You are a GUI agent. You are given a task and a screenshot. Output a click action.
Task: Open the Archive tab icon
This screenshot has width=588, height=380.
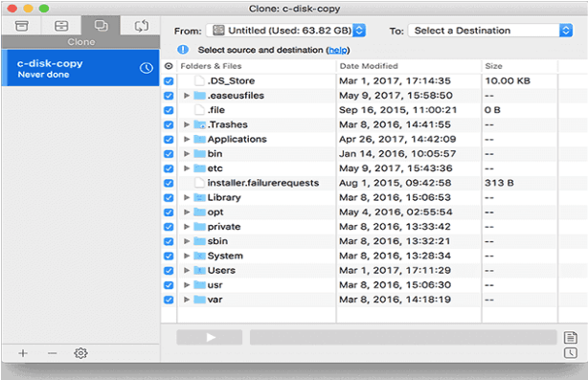22,26
